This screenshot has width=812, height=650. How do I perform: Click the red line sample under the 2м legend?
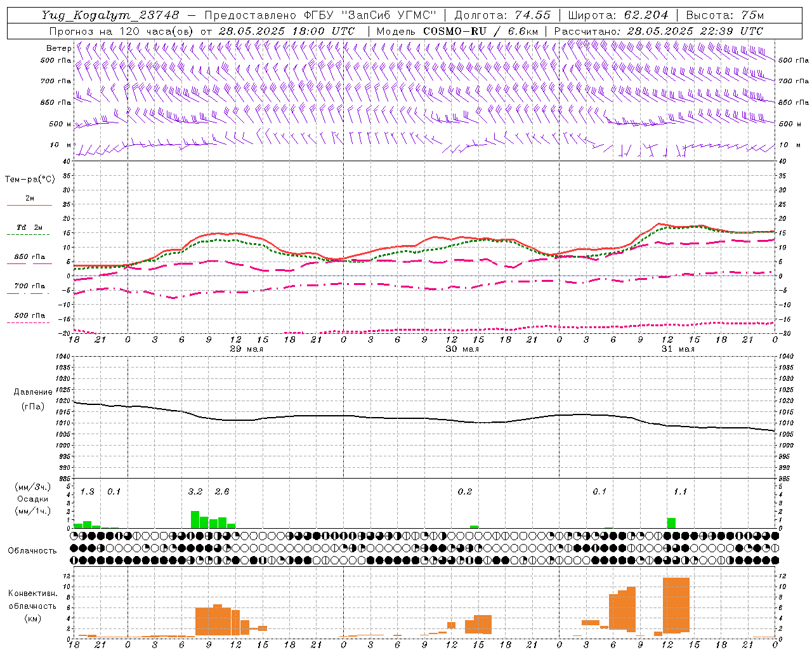click(30, 205)
